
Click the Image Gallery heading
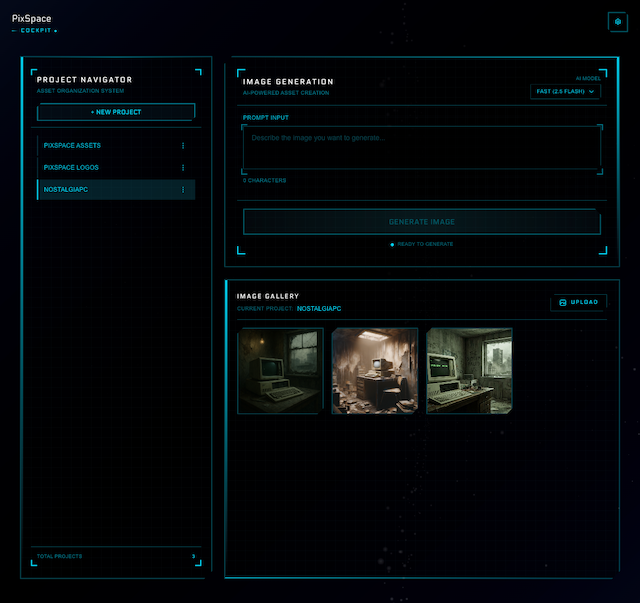268,296
